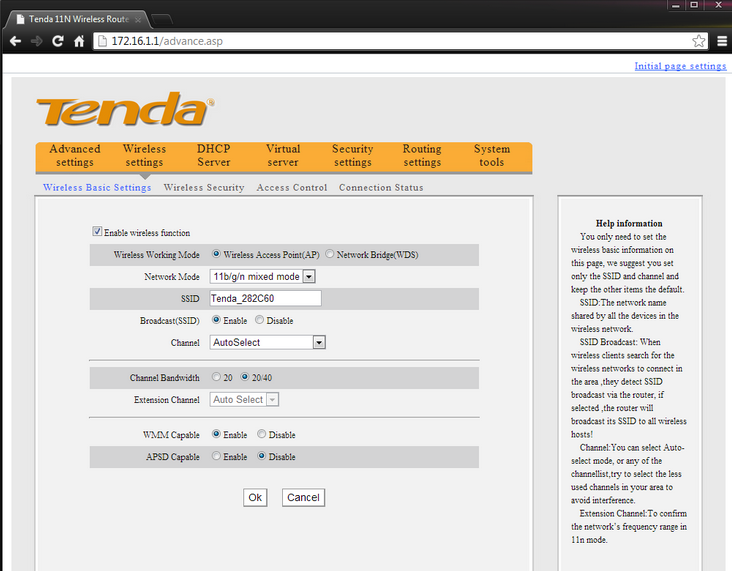This screenshot has height=571, width=732.
Task: Open a new browser tab
Action: pyautogui.click(x=162, y=19)
